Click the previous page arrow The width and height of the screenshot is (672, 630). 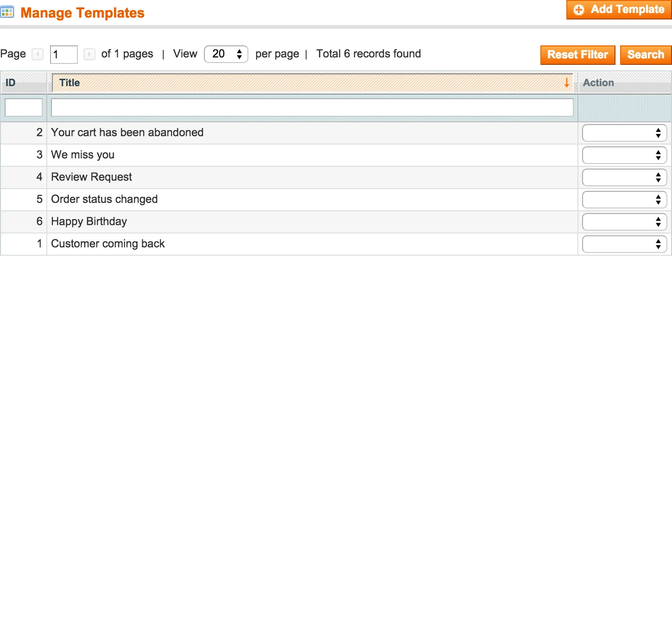coord(38,54)
